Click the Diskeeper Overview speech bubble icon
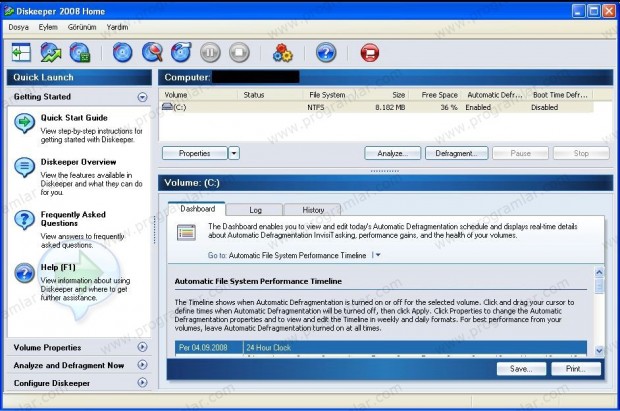Viewport: 620px width, 411px height. point(25,167)
